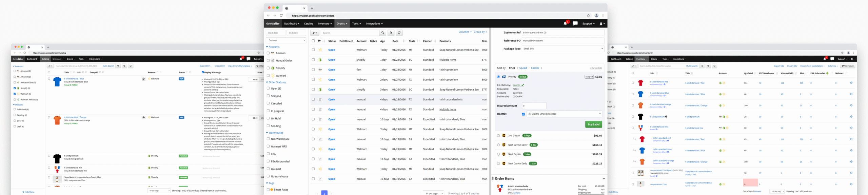Open the notifications bell with red badge

pyautogui.click(x=565, y=23)
